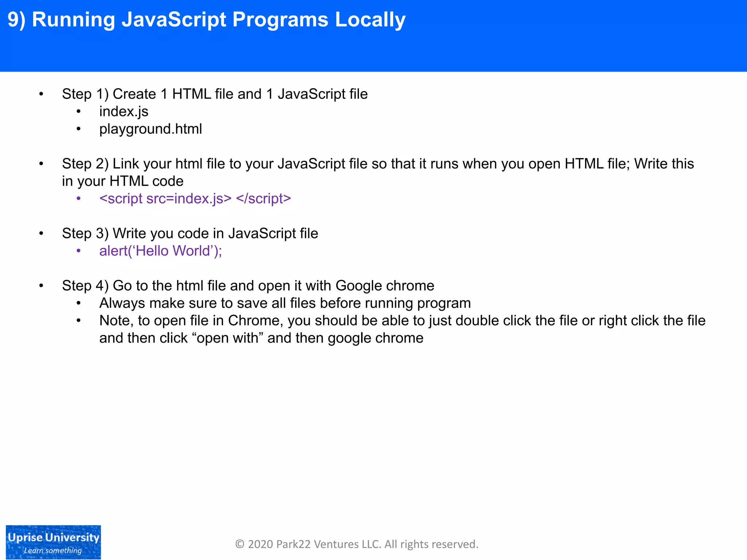The image size is (747, 560).
Task: Select the purple script src=index.js code line
Action: coord(195,199)
